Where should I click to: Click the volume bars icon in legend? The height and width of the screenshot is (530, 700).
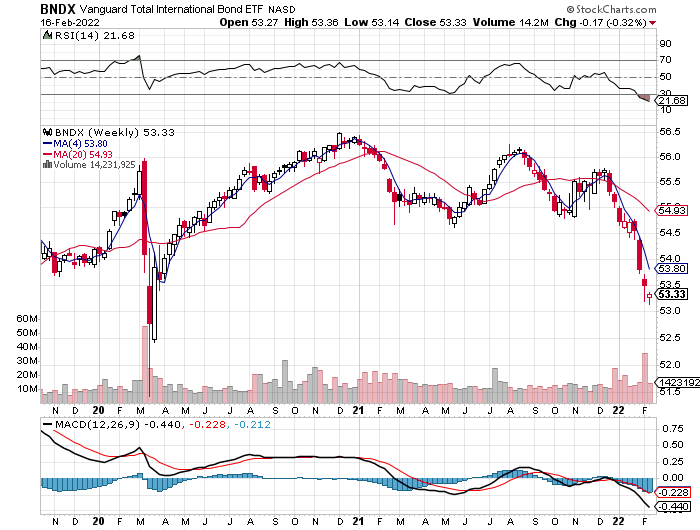tap(47, 165)
